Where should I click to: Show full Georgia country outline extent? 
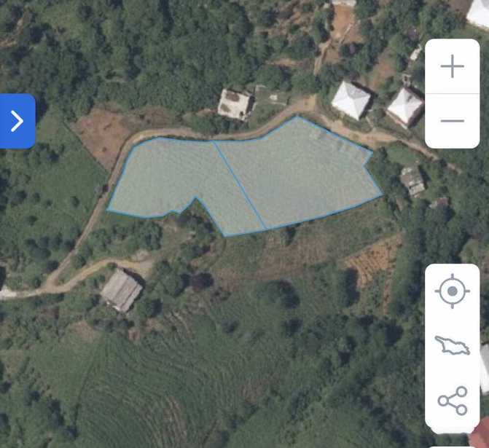point(453,345)
